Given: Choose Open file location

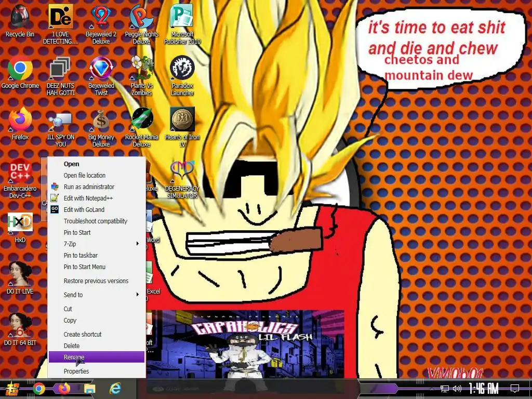Looking at the screenshot, I should tap(96, 176).
